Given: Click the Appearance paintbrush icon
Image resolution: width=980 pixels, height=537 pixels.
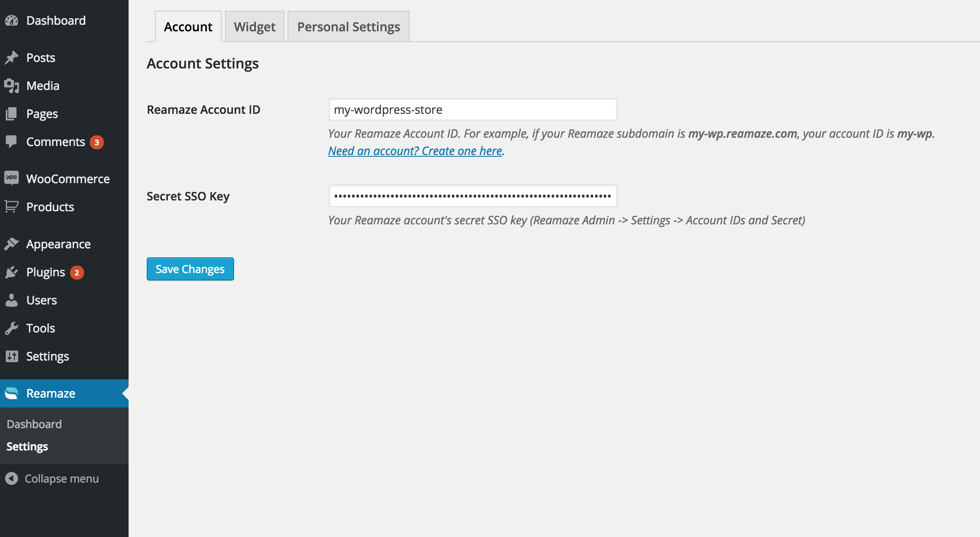Looking at the screenshot, I should (x=12, y=244).
